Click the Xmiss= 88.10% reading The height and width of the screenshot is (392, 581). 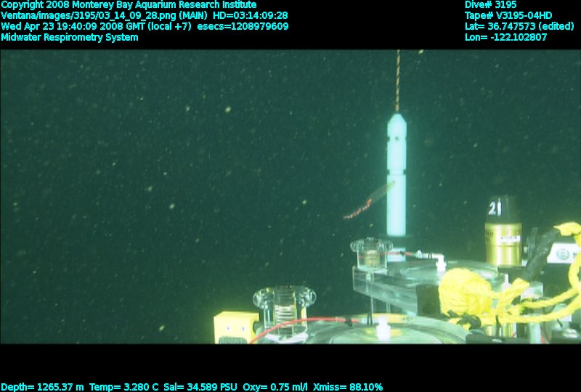point(348,387)
